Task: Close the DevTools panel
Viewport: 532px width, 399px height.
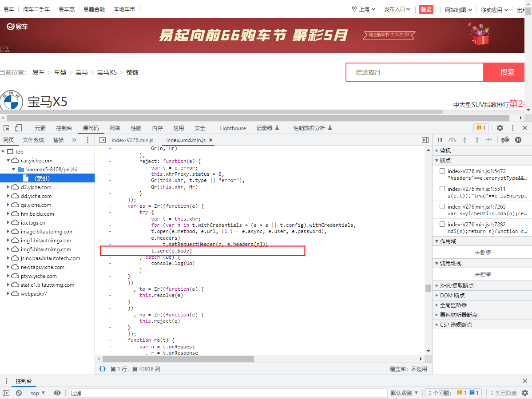Action: coord(524,128)
